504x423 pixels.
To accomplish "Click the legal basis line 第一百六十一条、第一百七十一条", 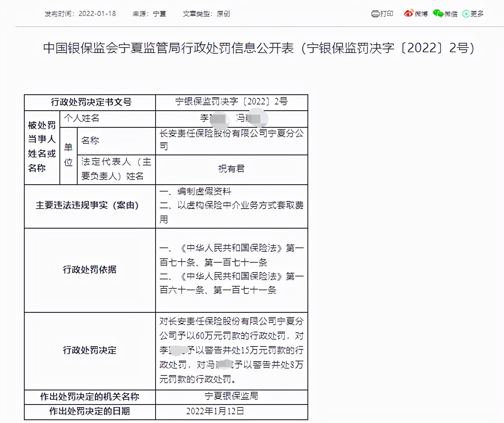I will click(231, 283).
